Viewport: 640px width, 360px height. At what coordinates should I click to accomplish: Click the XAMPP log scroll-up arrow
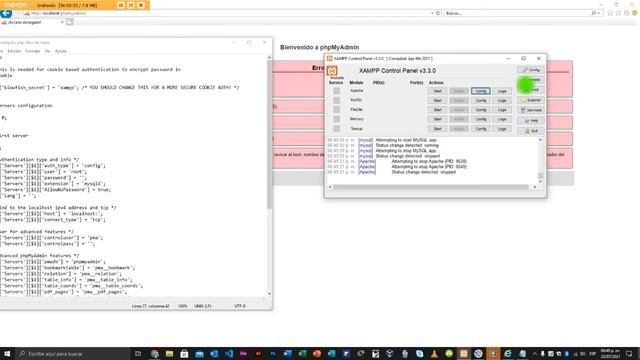pyautogui.click(x=540, y=140)
